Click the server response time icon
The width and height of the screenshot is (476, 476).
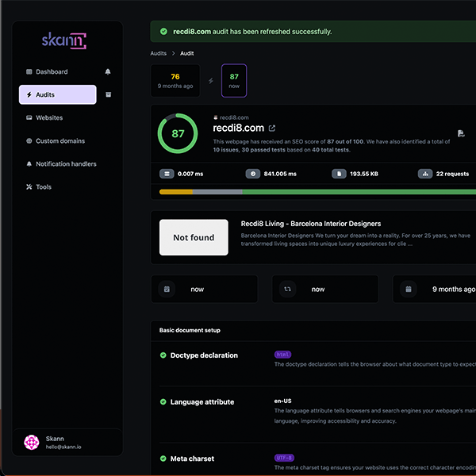(167, 174)
